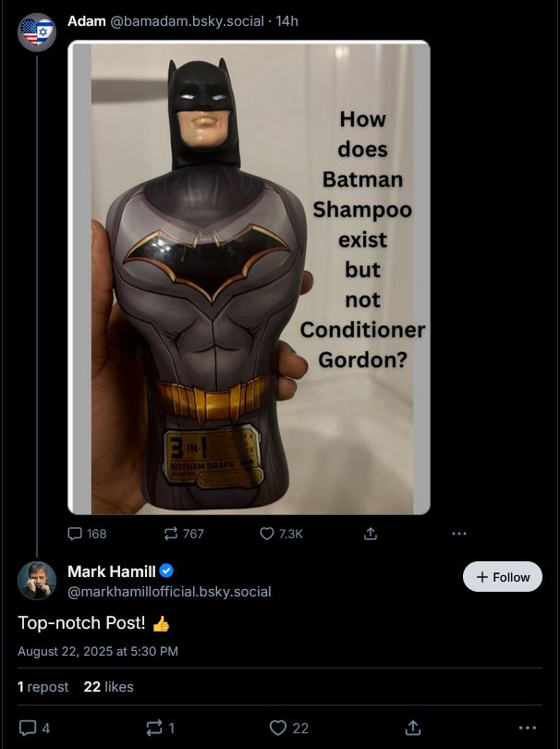Open Mark Hamill's display name link
560x749 pixels.
[x=112, y=571]
